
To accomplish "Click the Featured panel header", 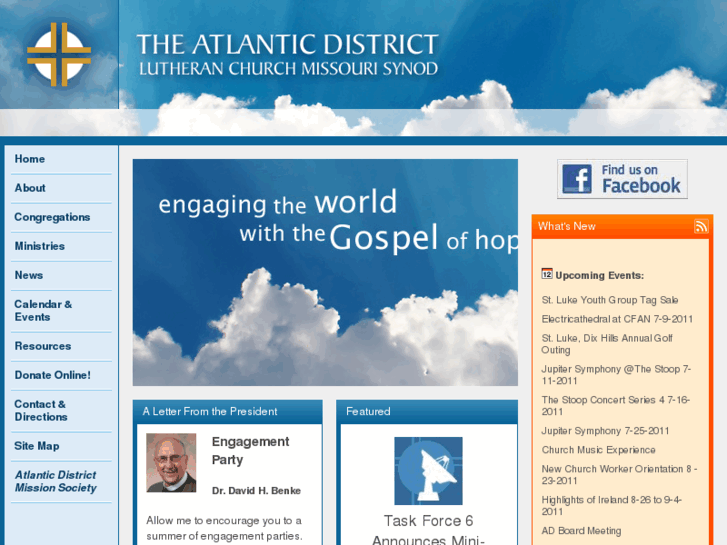I will click(x=427, y=411).
